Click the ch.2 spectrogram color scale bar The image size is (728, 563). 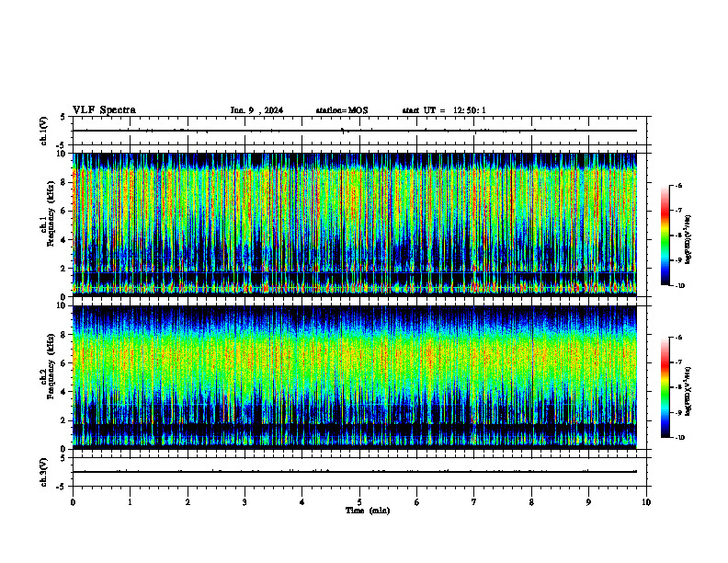click(x=665, y=387)
